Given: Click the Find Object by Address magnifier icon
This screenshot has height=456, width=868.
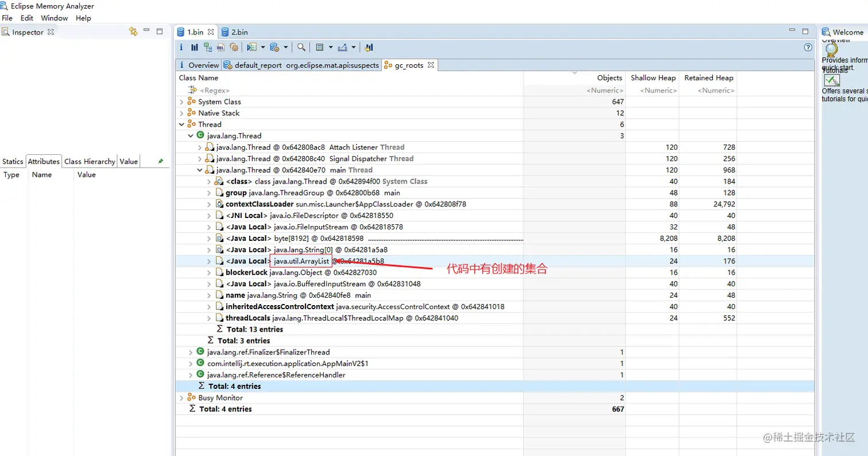Looking at the screenshot, I should (301, 48).
